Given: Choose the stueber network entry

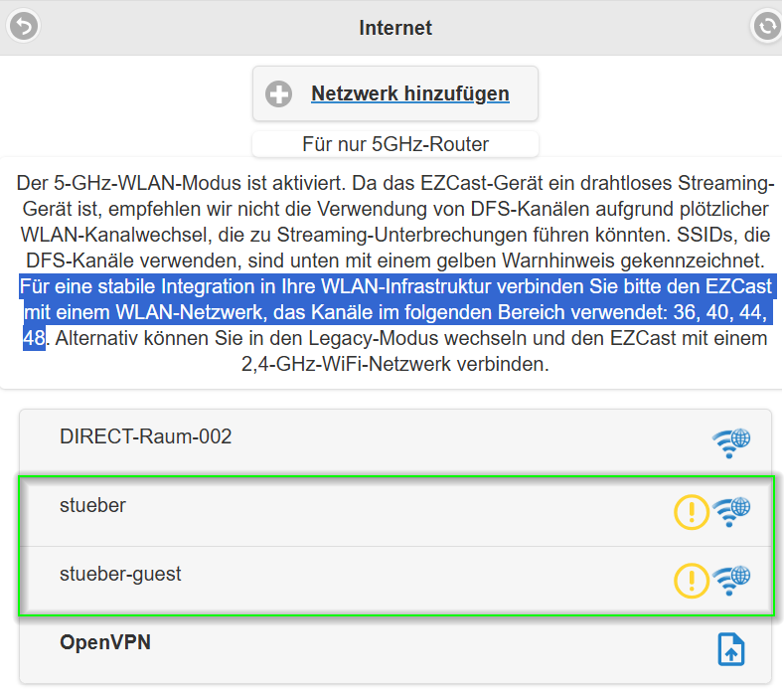Looking at the screenshot, I should click(x=395, y=511).
